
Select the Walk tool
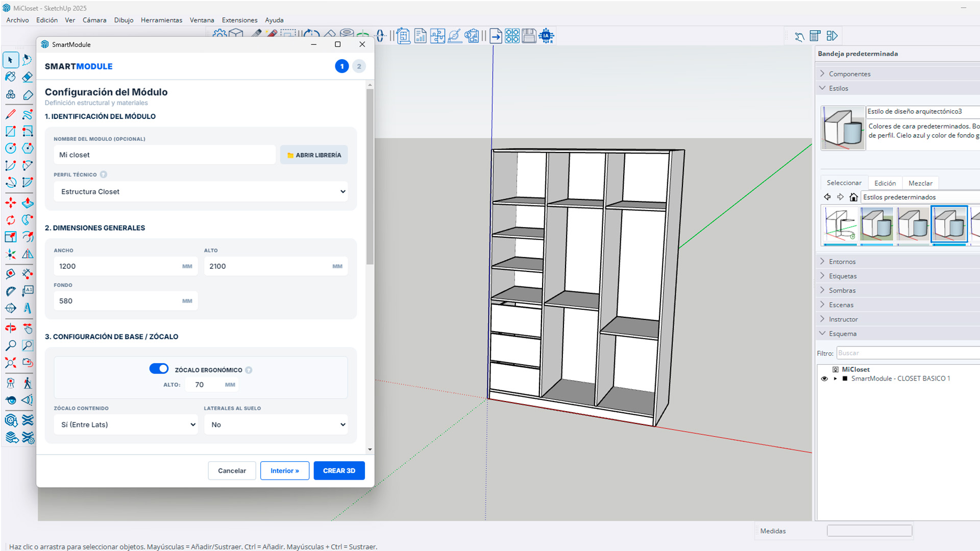(x=28, y=383)
